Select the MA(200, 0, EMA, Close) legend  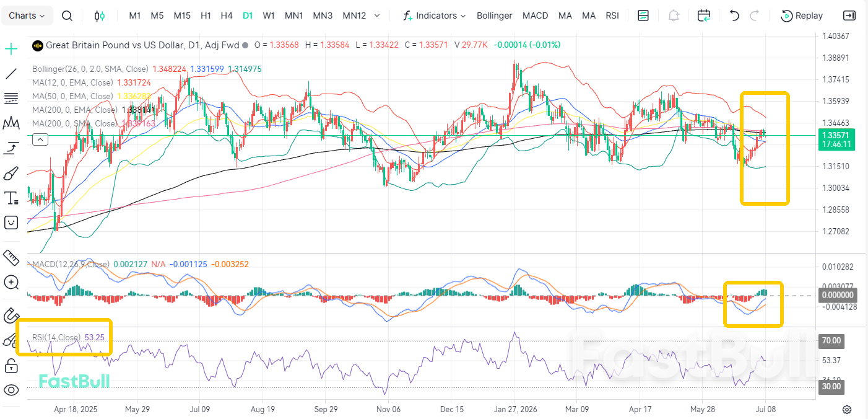point(75,110)
